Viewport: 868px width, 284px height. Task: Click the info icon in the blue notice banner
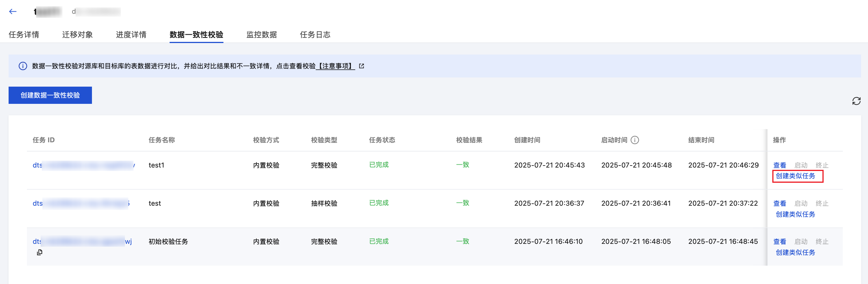[x=23, y=66]
